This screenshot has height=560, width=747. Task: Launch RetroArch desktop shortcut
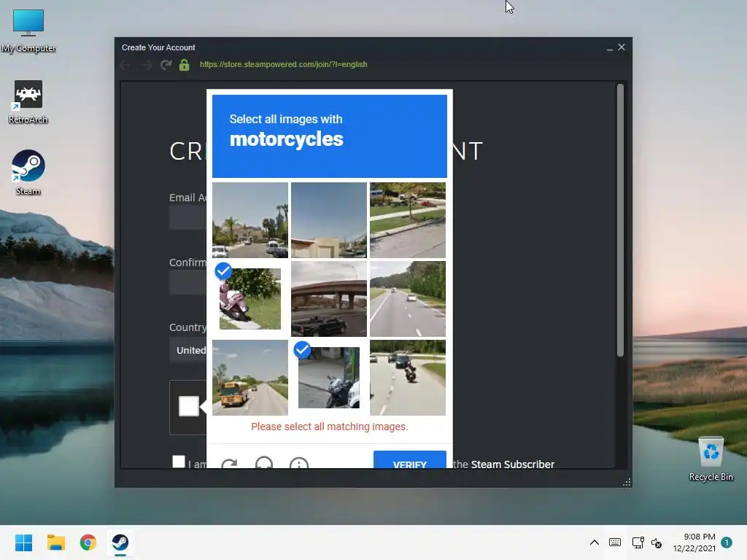click(x=28, y=102)
